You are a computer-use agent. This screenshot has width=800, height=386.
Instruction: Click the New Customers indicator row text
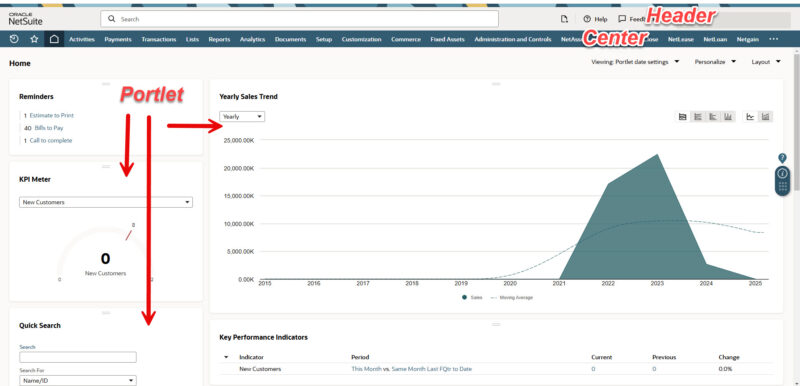(x=260, y=369)
